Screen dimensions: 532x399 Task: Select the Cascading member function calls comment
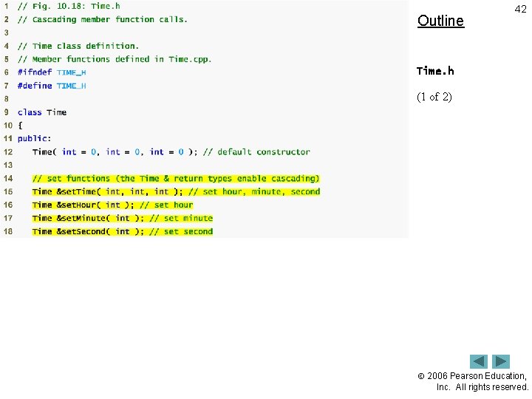pyautogui.click(x=103, y=19)
